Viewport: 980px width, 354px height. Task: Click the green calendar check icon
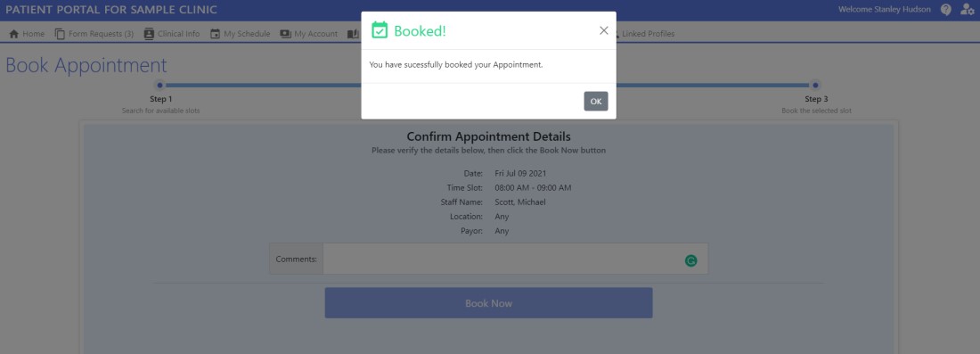tap(380, 30)
